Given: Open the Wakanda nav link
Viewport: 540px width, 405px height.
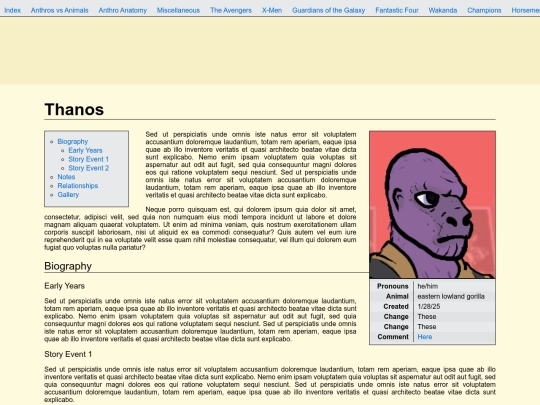Looking at the screenshot, I should click(x=443, y=10).
